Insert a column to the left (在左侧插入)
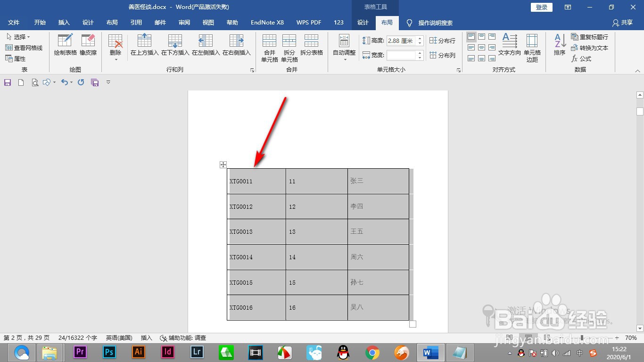The height and width of the screenshot is (362, 644). coord(206,45)
